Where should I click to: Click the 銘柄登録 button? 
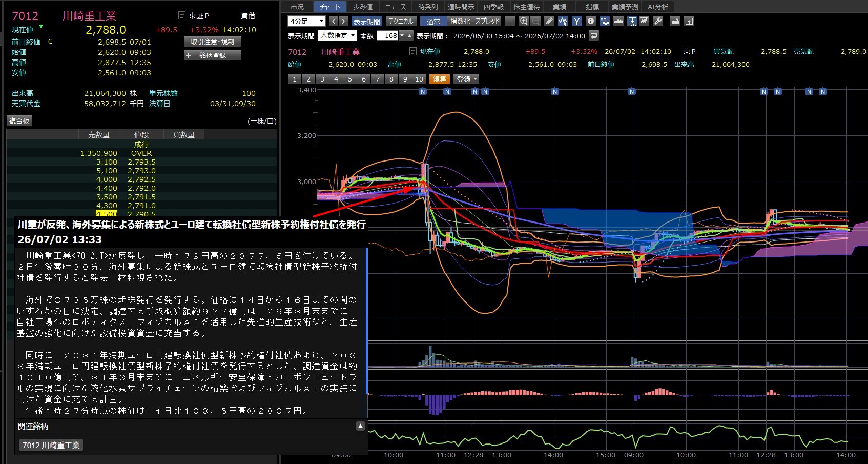pos(212,55)
